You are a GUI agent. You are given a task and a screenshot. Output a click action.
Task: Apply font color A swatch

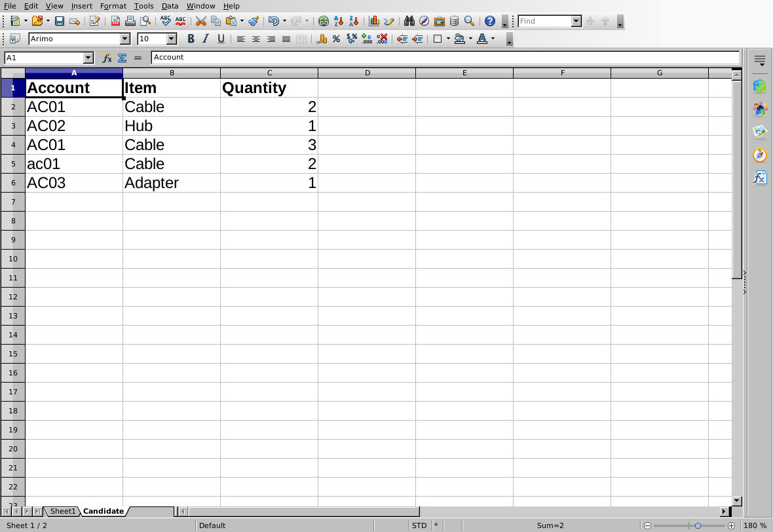pos(482,39)
